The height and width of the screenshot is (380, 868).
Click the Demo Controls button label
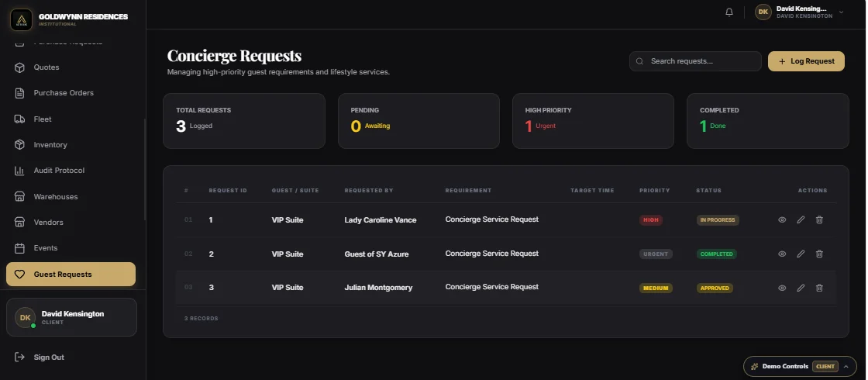point(785,366)
